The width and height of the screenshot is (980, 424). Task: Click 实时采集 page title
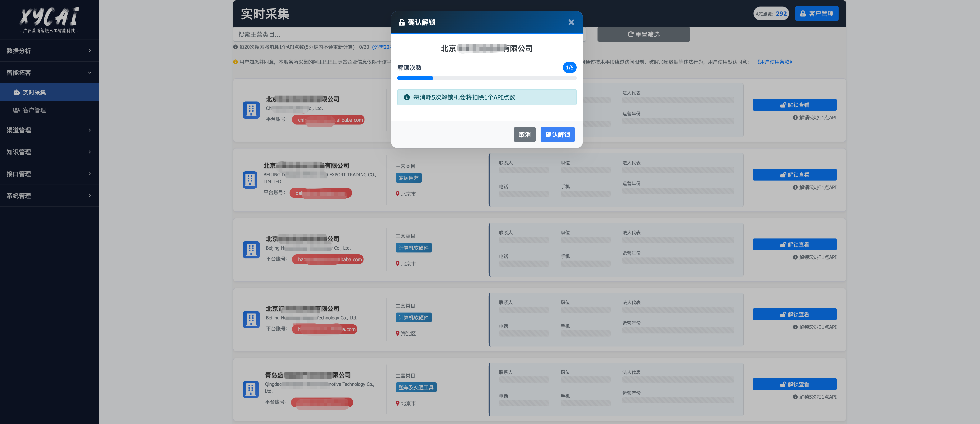[265, 14]
